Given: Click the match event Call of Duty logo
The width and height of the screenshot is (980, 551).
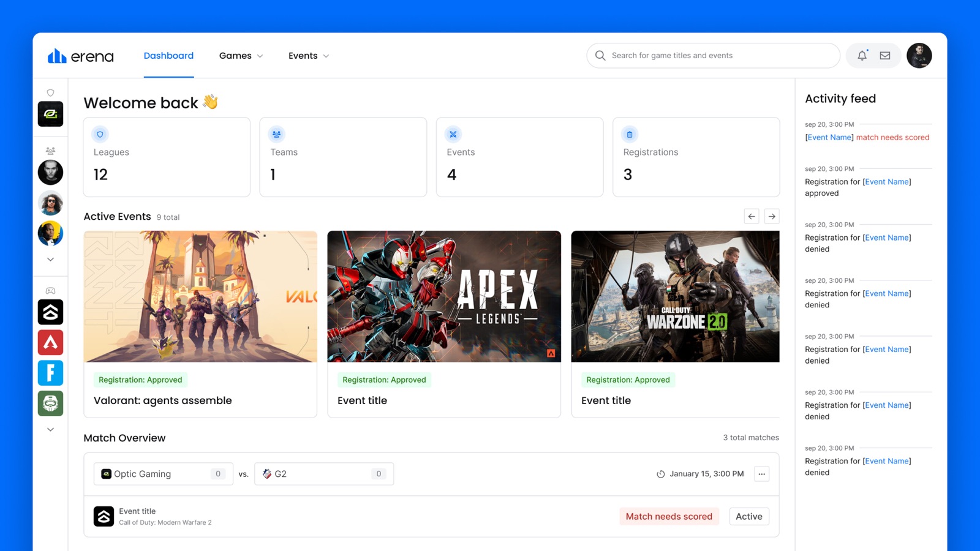Looking at the screenshot, I should tap(104, 516).
